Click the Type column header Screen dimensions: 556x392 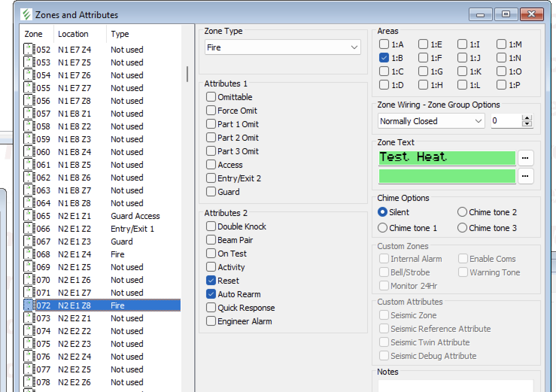[x=120, y=34]
